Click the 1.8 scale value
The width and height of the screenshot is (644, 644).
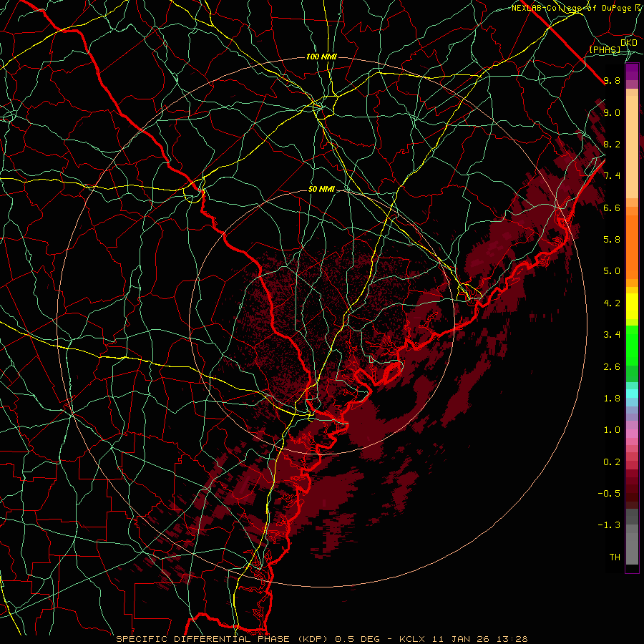pos(612,399)
